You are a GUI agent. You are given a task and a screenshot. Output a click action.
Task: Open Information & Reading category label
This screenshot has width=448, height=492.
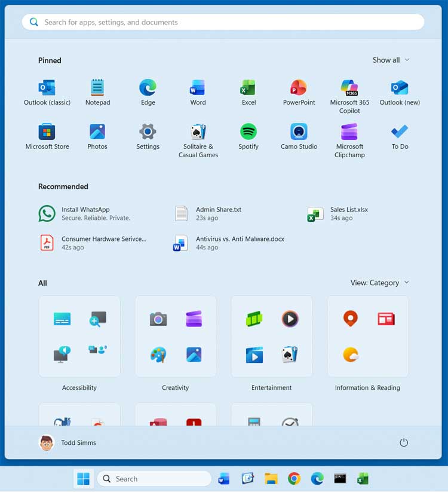pos(367,388)
